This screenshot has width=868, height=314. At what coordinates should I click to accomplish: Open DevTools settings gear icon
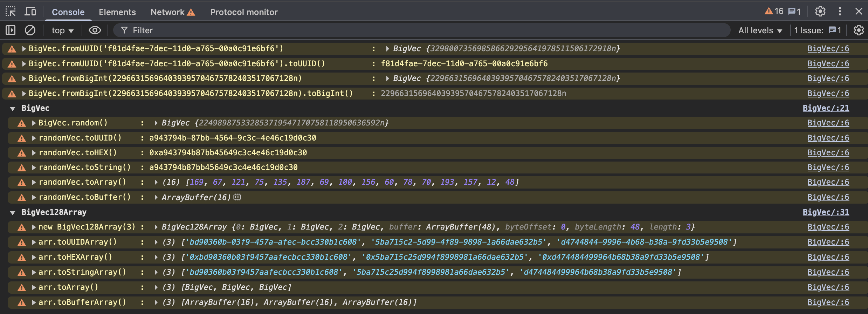(x=820, y=12)
